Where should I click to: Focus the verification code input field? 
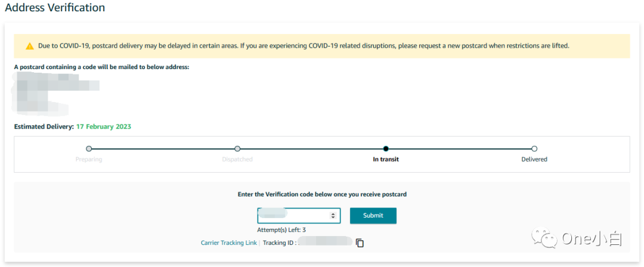(x=299, y=216)
